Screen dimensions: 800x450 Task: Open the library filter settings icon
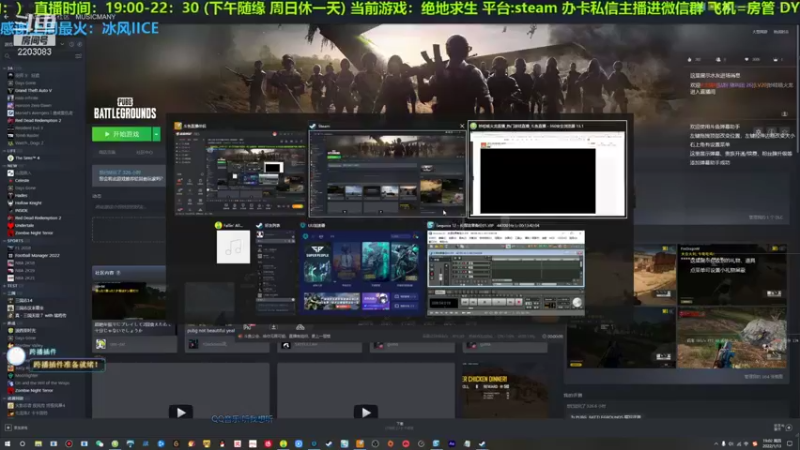[x=78, y=56]
